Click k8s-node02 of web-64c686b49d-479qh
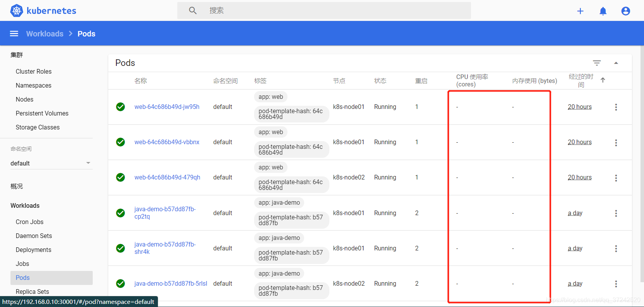644x307 pixels. click(x=349, y=177)
